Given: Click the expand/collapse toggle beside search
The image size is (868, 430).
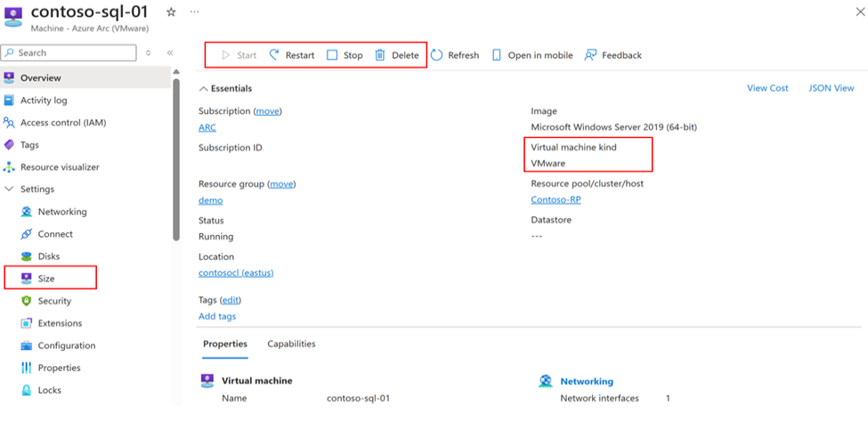Looking at the screenshot, I should click(148, 53).
